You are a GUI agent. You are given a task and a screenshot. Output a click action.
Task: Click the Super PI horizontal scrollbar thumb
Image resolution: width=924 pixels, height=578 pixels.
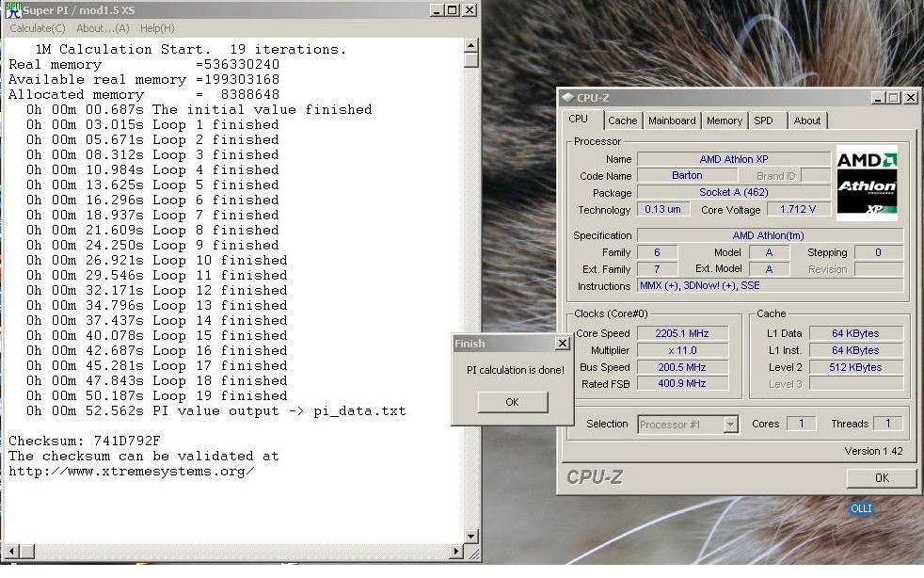coord(26,551)
